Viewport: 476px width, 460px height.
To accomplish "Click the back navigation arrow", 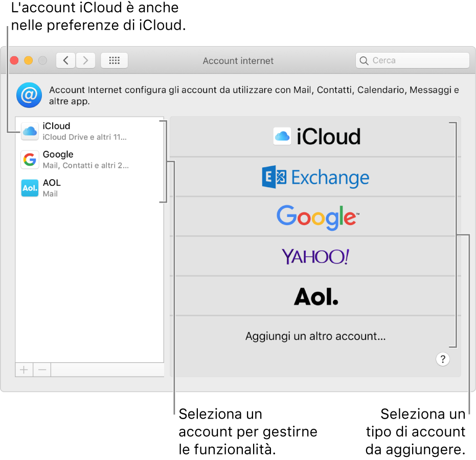I will tap(66, 60).
